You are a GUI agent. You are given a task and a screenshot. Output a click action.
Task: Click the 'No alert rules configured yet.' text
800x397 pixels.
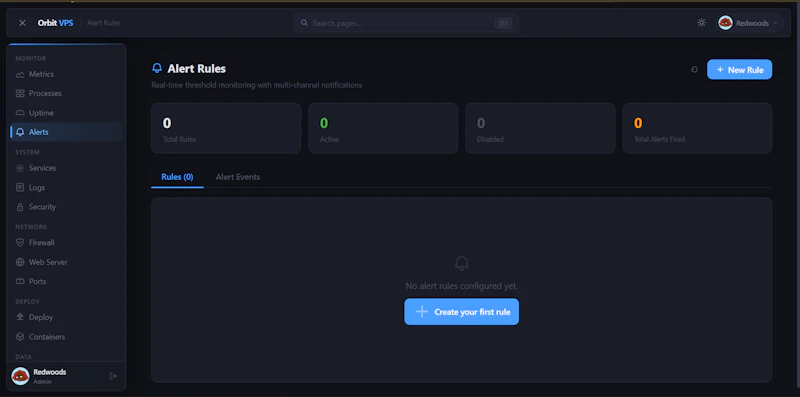pos(461,286)
